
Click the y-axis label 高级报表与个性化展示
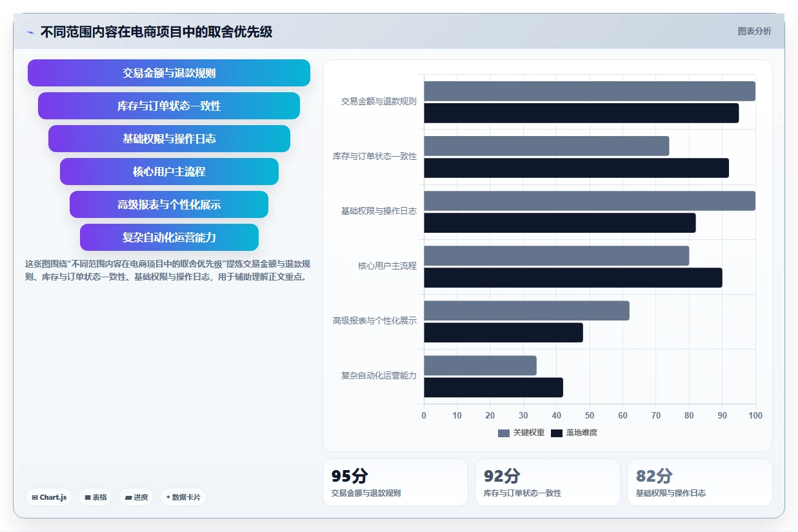[x=375, y=320]
